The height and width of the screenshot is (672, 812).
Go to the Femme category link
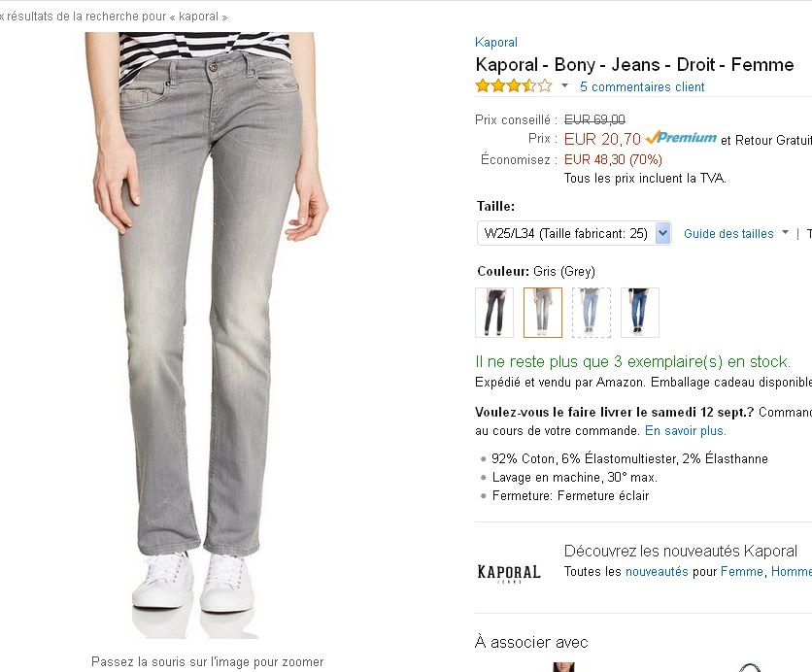click(742, 572)
